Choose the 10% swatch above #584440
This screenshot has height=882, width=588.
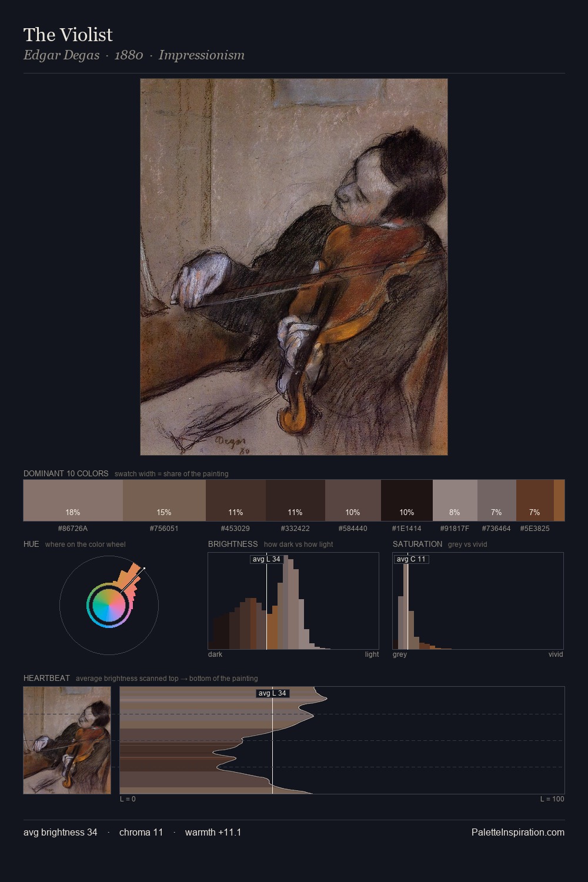click(x=353, y=500)
